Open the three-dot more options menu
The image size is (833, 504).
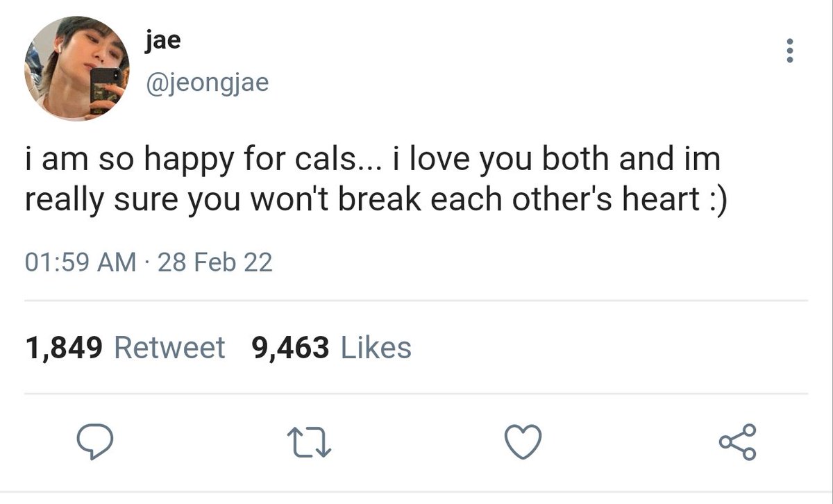click(789, 51)
